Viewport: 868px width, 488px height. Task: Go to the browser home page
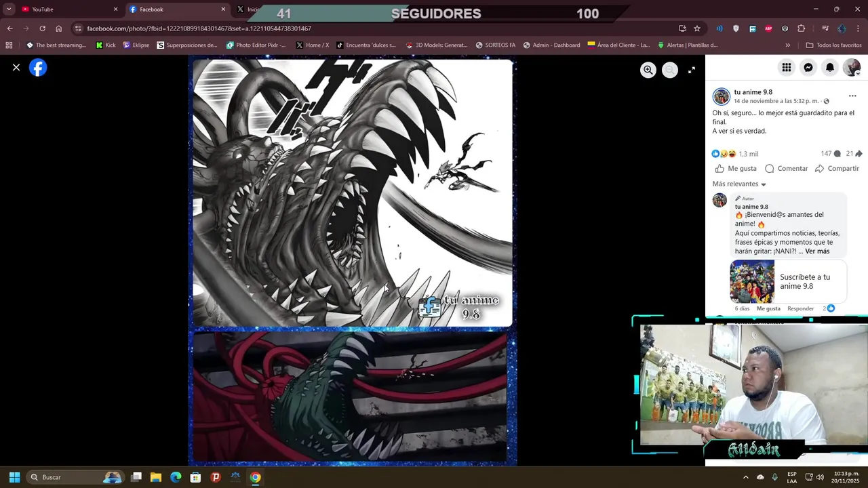[59, 28]
